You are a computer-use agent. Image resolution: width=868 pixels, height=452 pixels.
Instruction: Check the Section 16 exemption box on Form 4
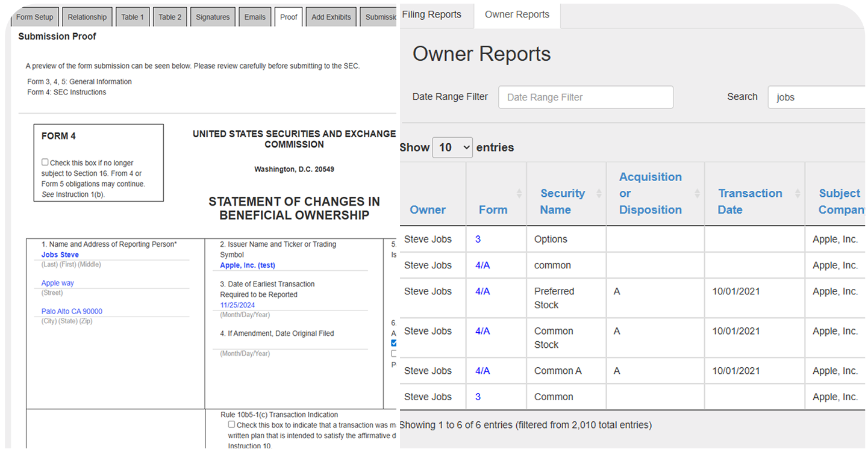point(45,162)
